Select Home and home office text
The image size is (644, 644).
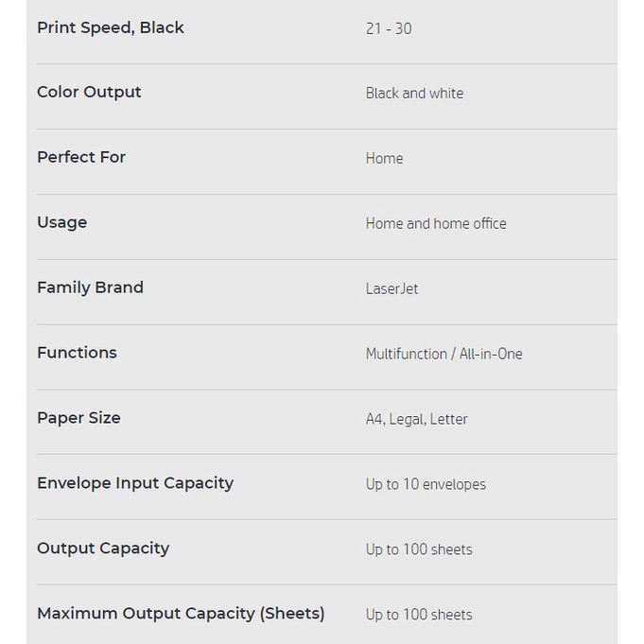436,223
